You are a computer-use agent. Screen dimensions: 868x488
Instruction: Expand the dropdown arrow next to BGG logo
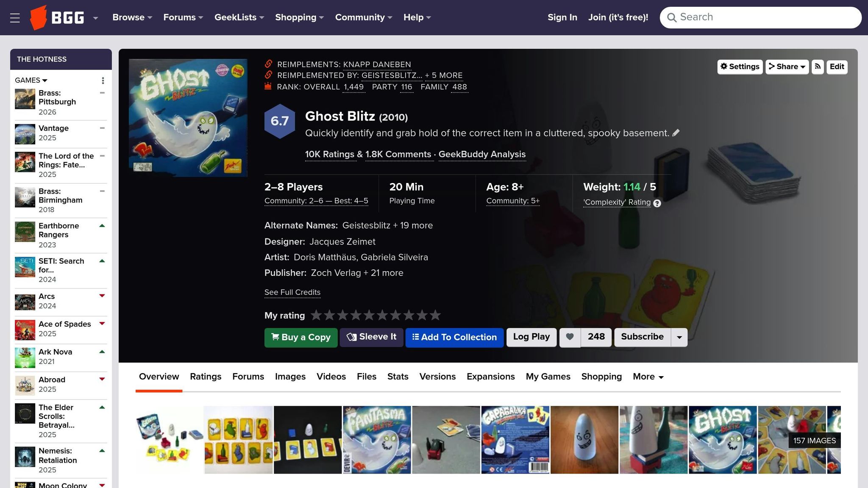pyautogui.click(x=95, y=18)
